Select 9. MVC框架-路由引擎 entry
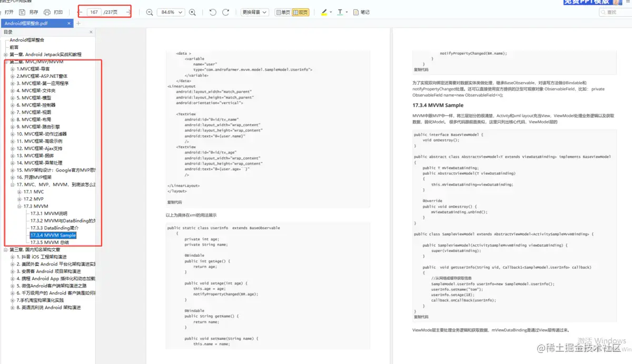The width and height of the screenshot is (632, 364). [38, 127]
